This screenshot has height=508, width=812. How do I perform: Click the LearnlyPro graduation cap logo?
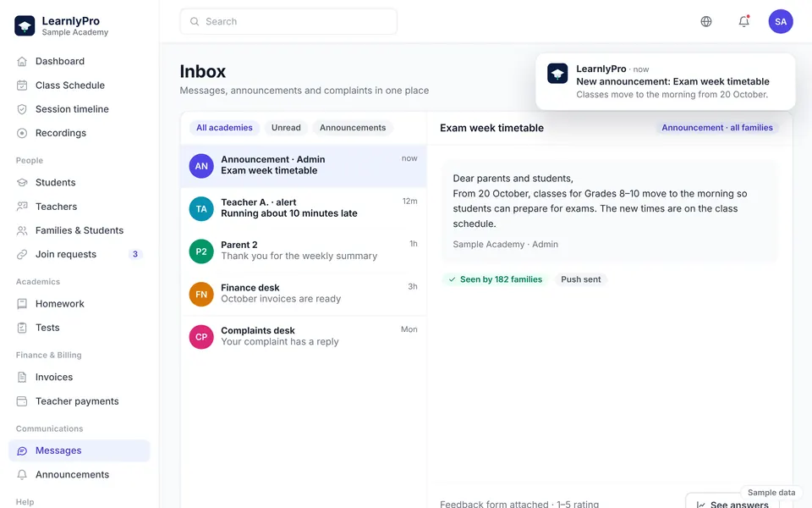pyautogui.click(x=25, y=25)
